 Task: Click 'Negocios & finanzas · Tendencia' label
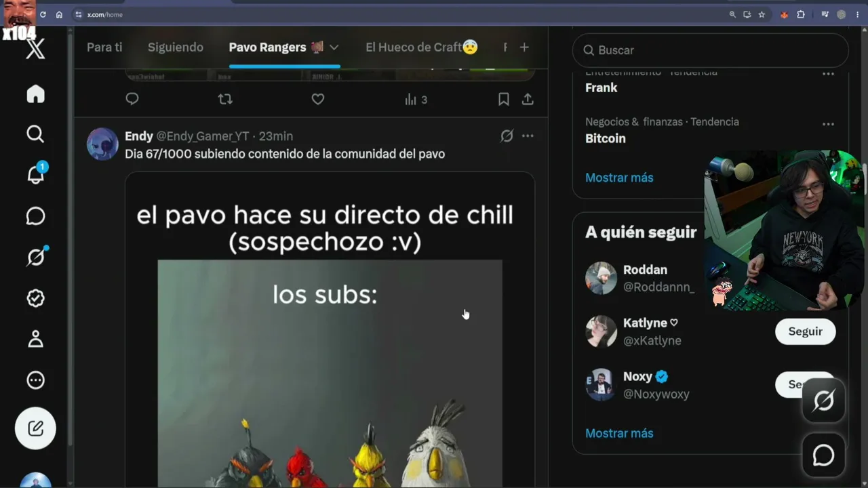pyautogui.click(x=662, y=122)
